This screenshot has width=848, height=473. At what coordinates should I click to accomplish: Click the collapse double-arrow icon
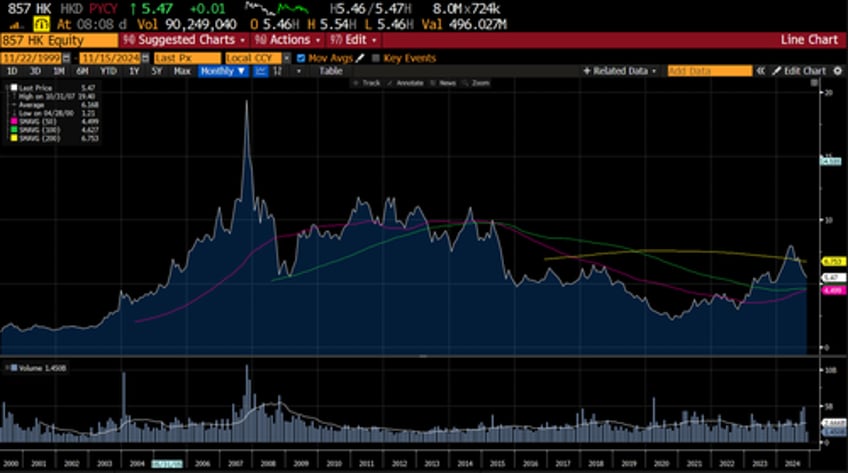click(761, 72)
